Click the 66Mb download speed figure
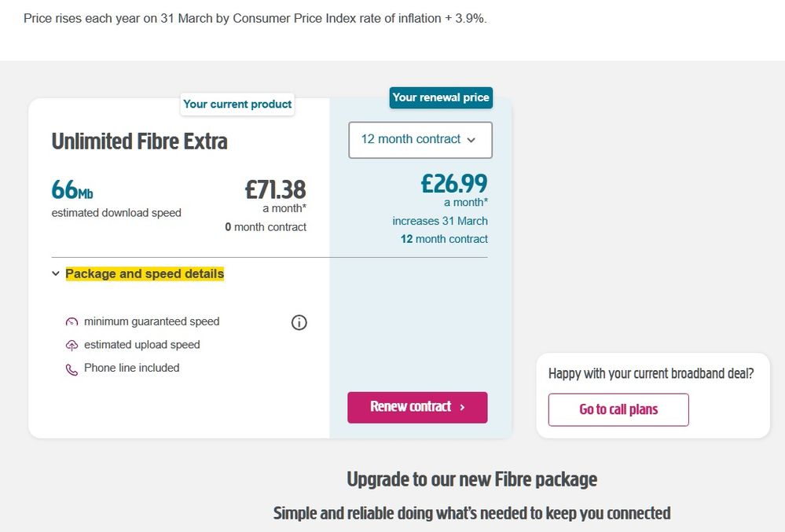This screenshot has height=532, width=785. [72, 190]
